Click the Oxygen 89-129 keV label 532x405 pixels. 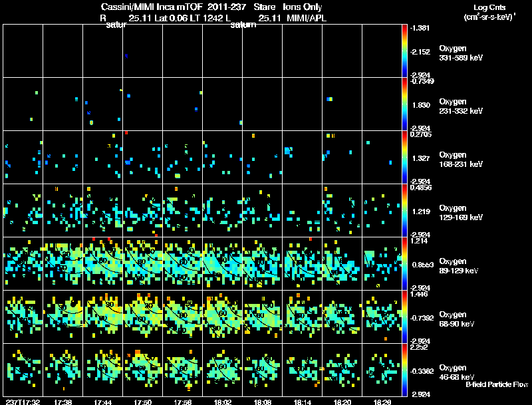pyautogui.click(x=459, y=266)
